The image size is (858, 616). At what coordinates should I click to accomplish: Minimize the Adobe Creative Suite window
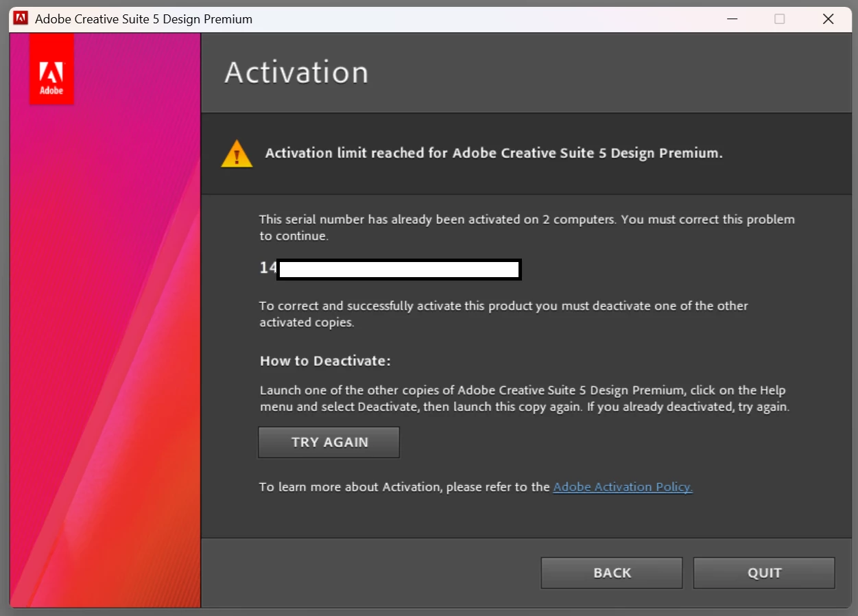click(x=731, y=19)
